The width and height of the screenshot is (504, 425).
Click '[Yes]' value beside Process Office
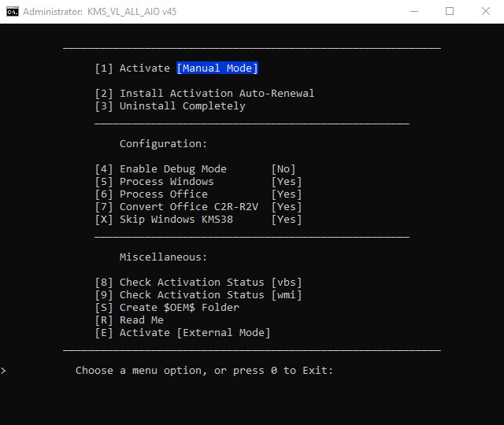(x=287, y=194)
